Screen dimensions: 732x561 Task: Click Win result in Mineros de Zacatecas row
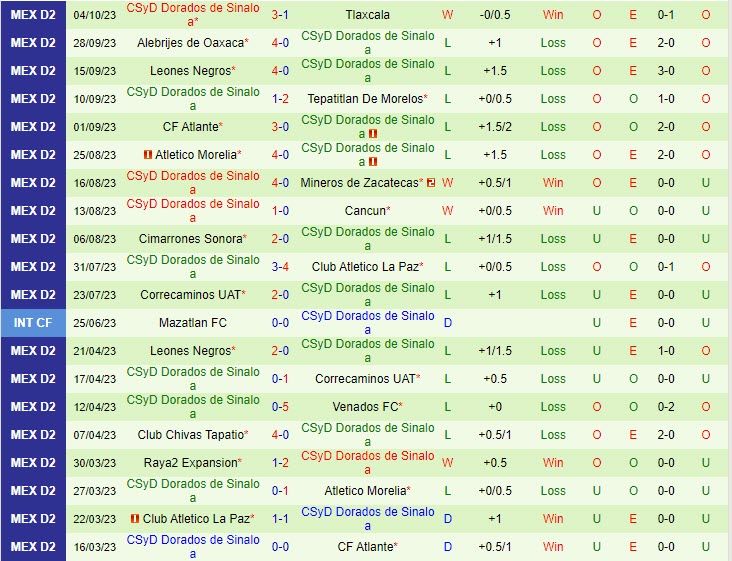click(553, 183)
